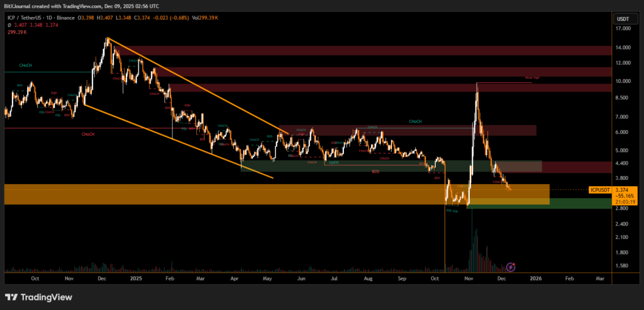
Task: Click the topmost dark red supply zone
Action: 377,50
